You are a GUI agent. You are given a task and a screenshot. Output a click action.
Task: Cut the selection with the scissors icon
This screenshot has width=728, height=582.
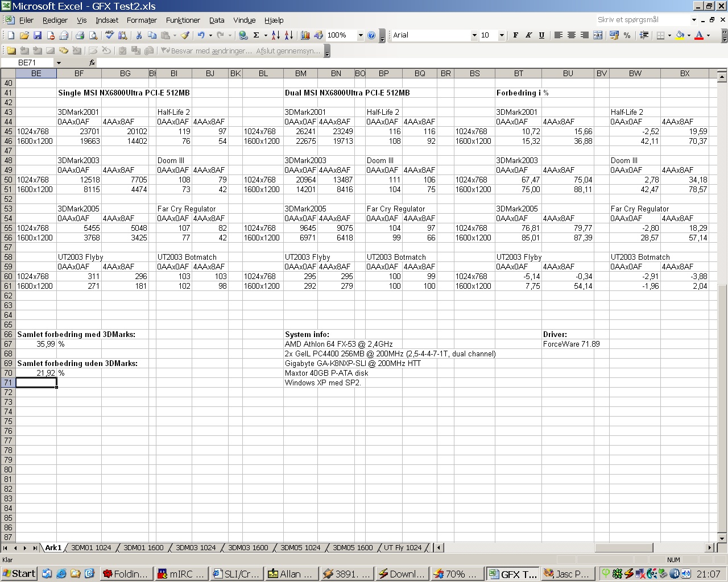pos(139,35)
